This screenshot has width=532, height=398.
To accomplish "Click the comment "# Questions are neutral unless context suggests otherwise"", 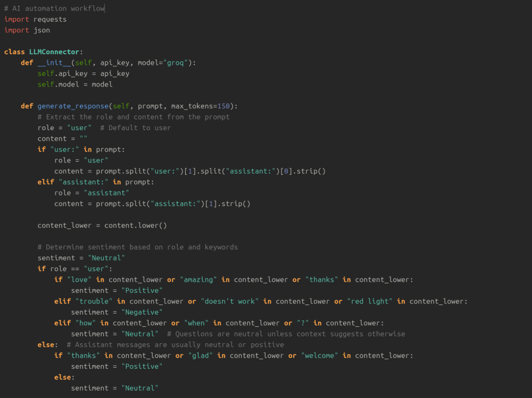I will coord(286,334).
